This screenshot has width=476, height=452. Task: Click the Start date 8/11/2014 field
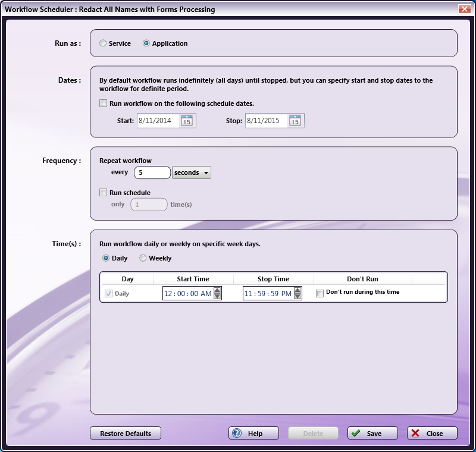coord(158,121)
